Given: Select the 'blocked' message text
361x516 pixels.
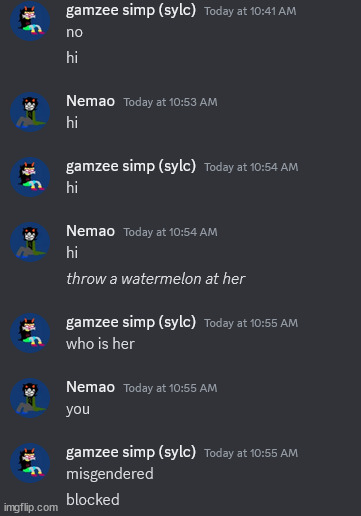Looking at the screenshot, I should pyautogui.click(x=93, y=500).
